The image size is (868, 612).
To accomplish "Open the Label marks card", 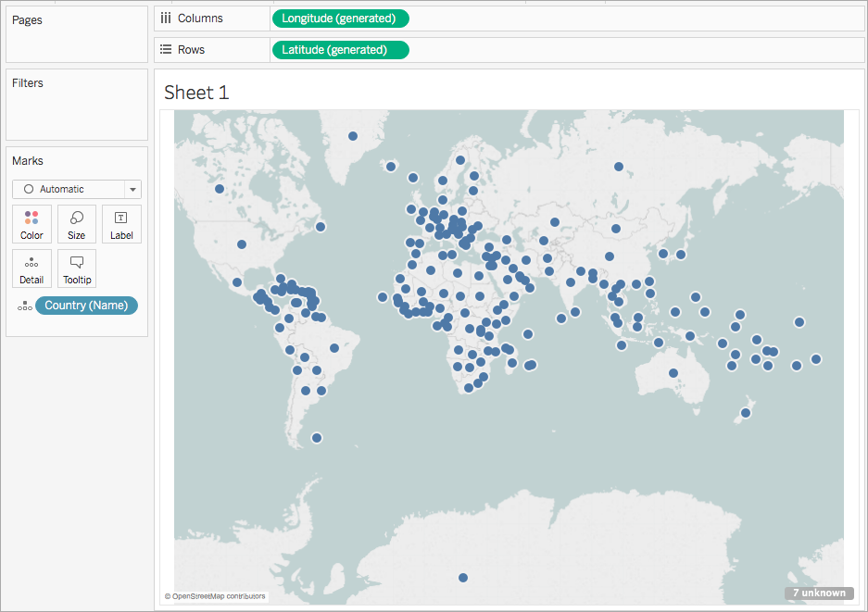I will [121, 224].
